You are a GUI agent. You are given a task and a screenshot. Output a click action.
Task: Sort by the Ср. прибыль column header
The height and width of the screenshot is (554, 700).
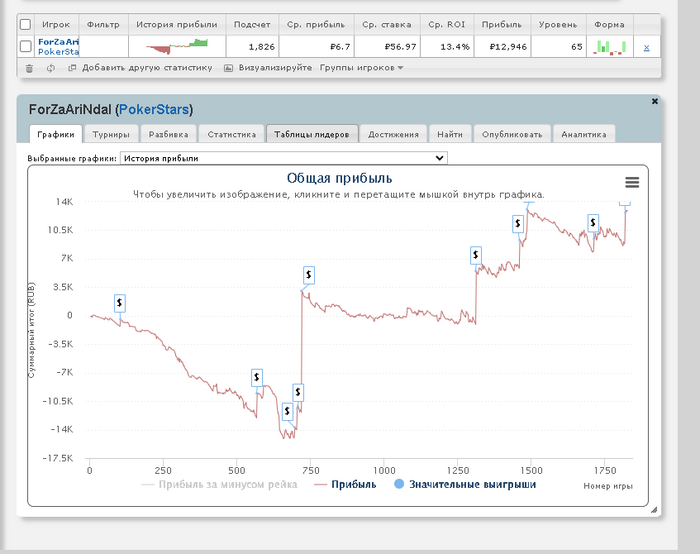click(x=316, y=25)
